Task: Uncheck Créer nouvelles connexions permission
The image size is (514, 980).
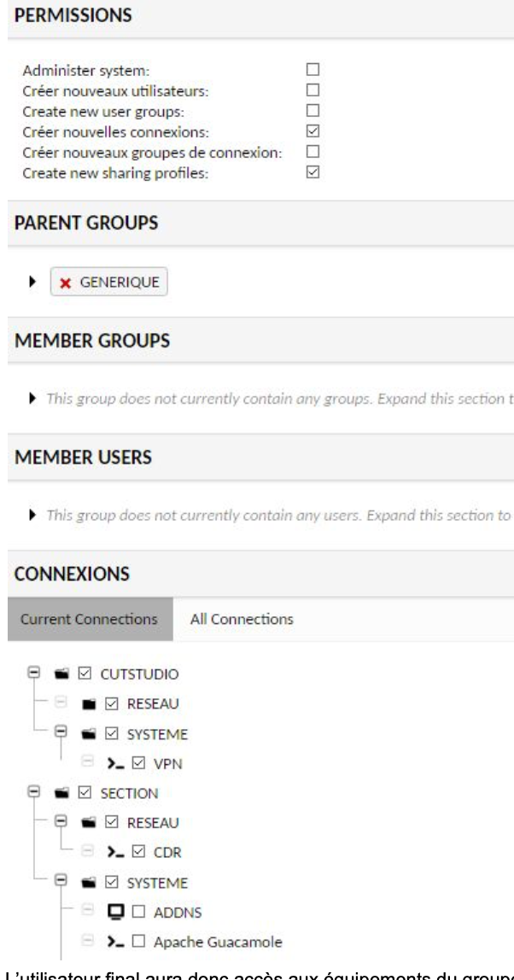Action: [312, 131]
